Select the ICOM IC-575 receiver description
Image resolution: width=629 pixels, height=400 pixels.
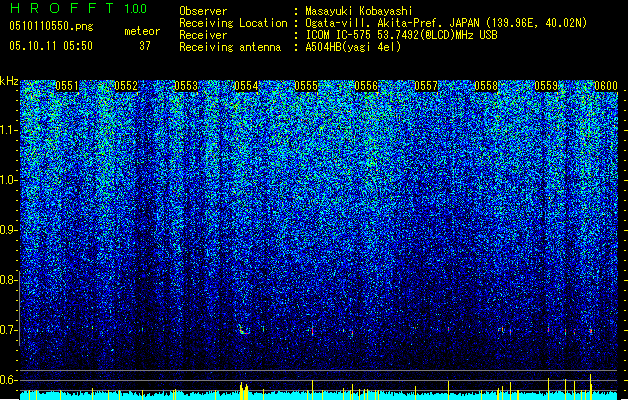tap(401, 35)
